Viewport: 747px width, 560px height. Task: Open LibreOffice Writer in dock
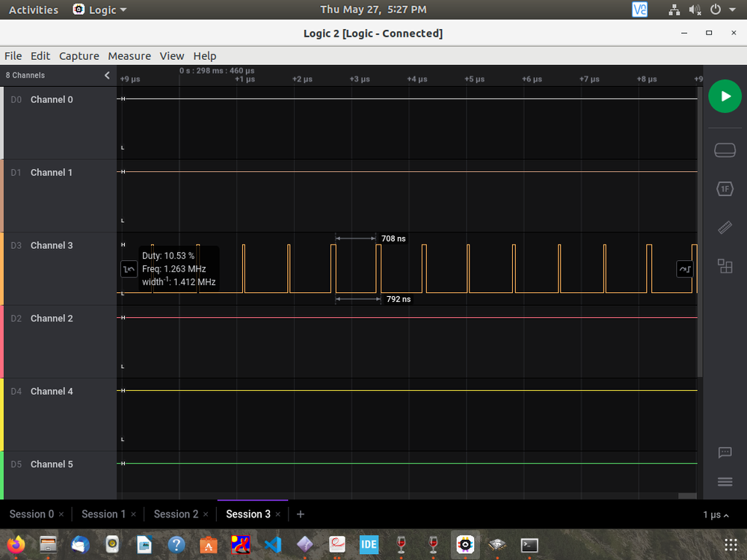tap(144, 544)
